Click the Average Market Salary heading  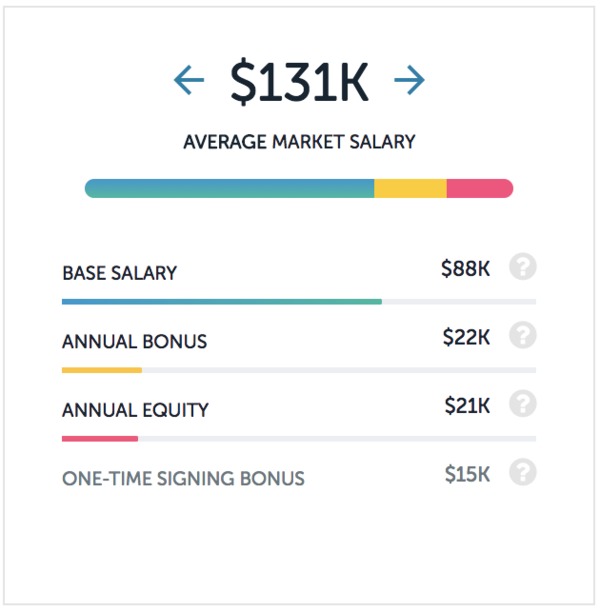[x=299, y=142]
